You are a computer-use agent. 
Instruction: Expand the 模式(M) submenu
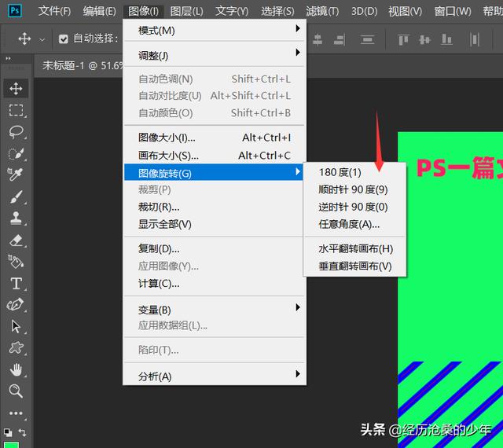point(214,30)
